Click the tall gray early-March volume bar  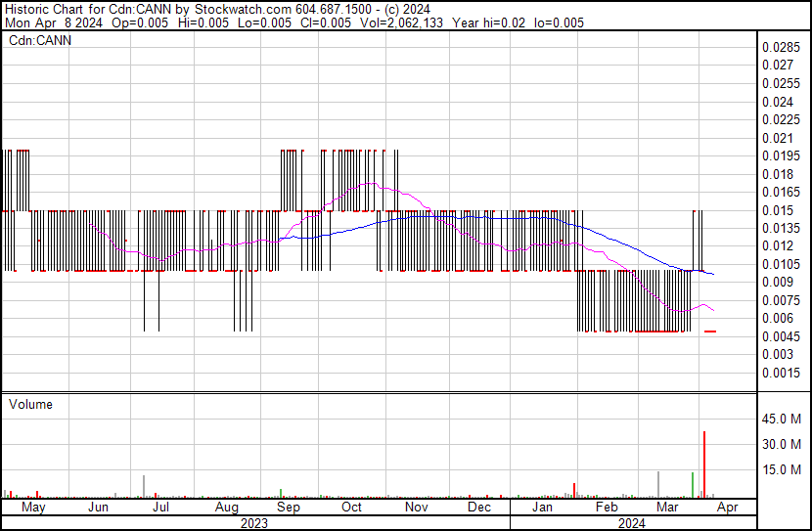click(x=658, y=484)
